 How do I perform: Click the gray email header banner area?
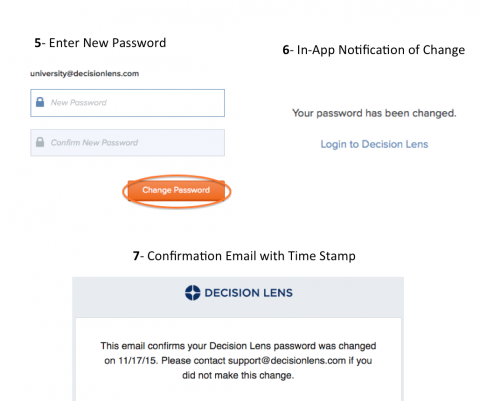point(238,297)
